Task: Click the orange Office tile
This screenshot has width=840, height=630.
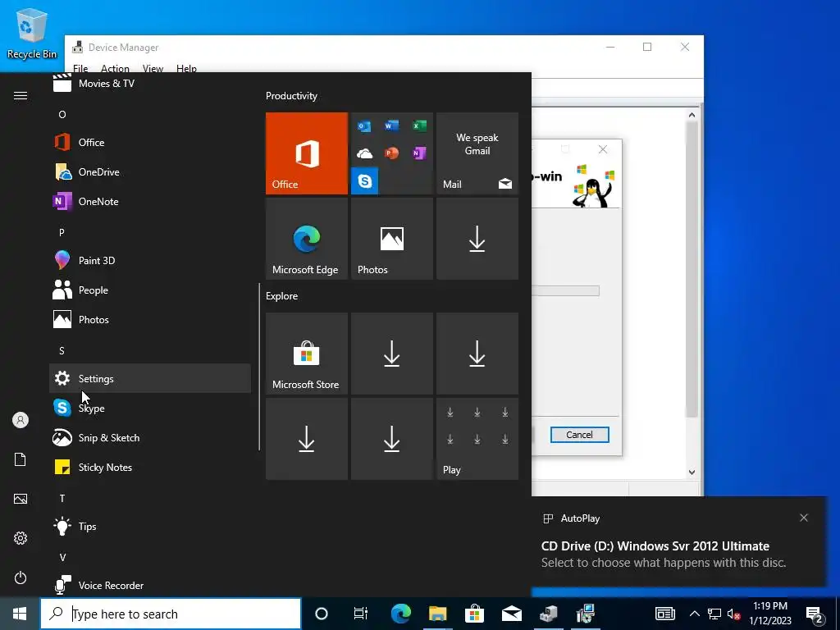Action: (307, 153)
